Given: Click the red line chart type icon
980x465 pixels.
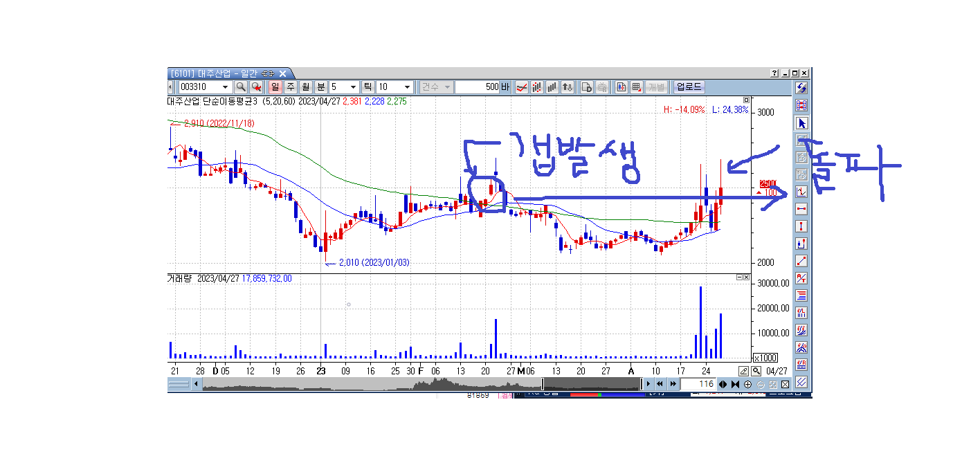Looking at the screenshot, I should coord(522,87).
